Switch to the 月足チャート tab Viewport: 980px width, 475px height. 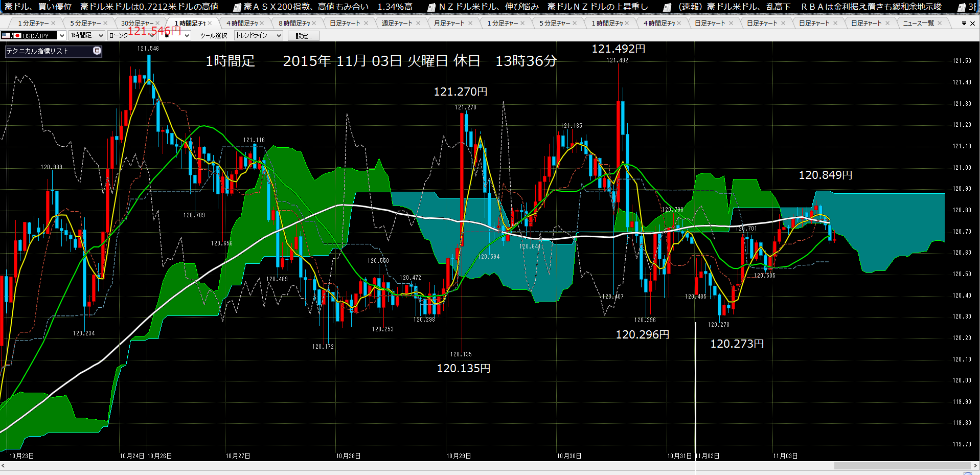click(x=449, y=23)
